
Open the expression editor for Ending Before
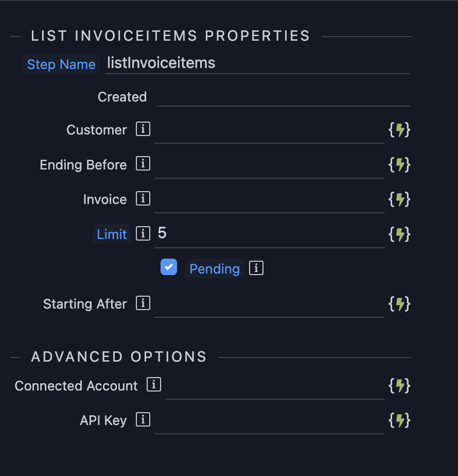click(x=399, y=165)
